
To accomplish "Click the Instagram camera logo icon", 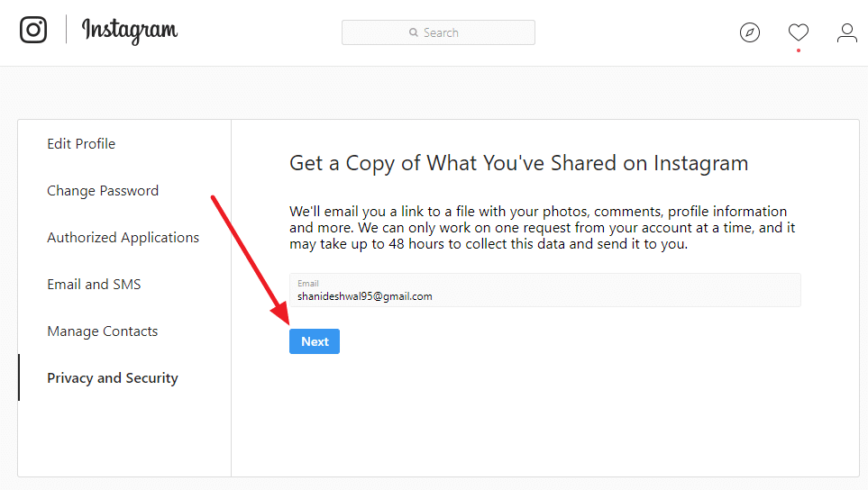I will point(33,30).
